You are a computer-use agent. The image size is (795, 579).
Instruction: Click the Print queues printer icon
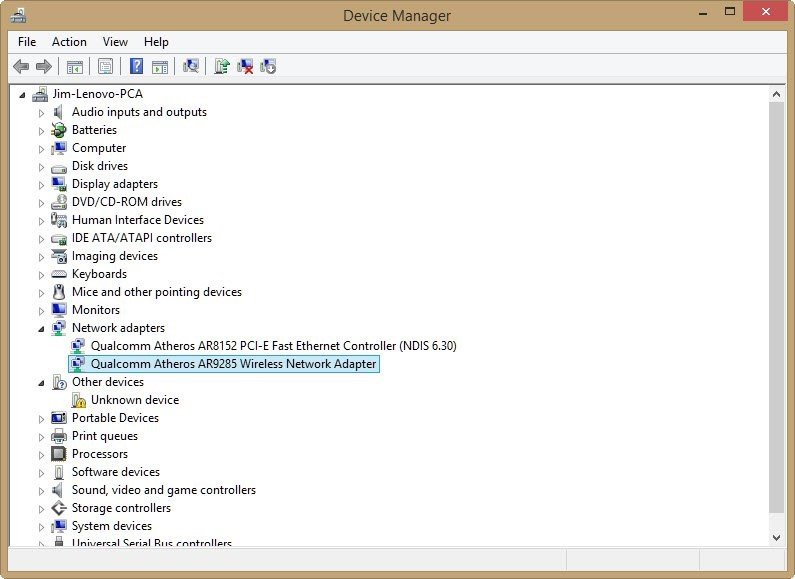pos(59,436)
